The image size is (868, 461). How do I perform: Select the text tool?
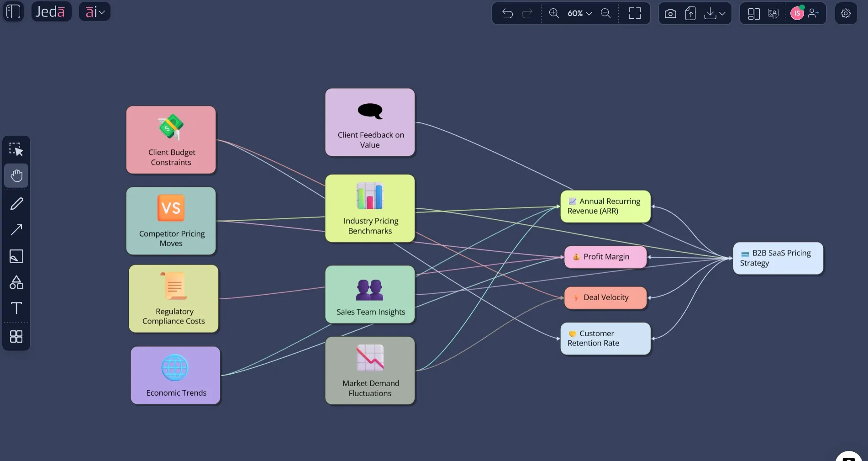tap(16, 308)
